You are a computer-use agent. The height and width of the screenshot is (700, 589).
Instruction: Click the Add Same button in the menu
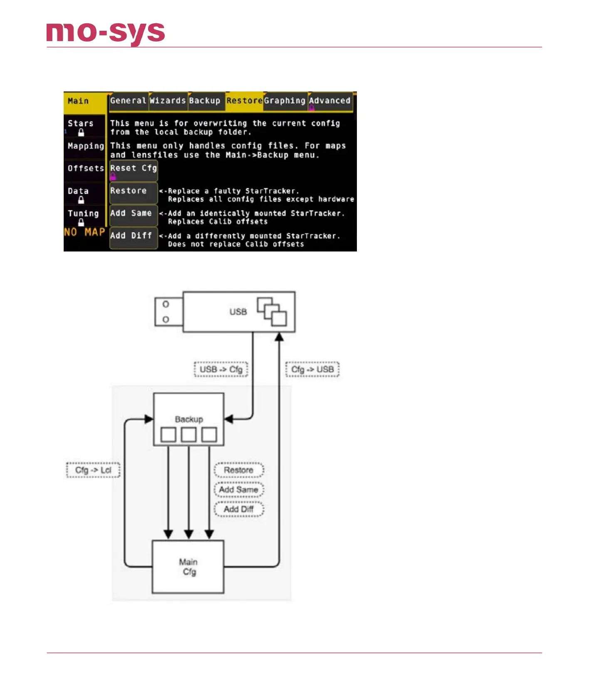coord(134,216)
